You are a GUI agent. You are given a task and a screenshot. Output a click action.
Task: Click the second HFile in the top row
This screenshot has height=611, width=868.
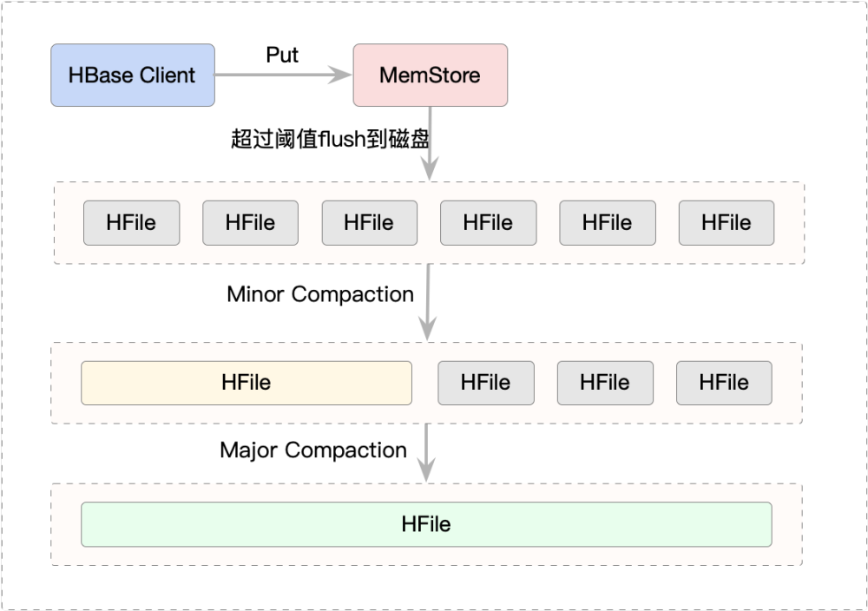pyautogui.click(x=250, y=223)
